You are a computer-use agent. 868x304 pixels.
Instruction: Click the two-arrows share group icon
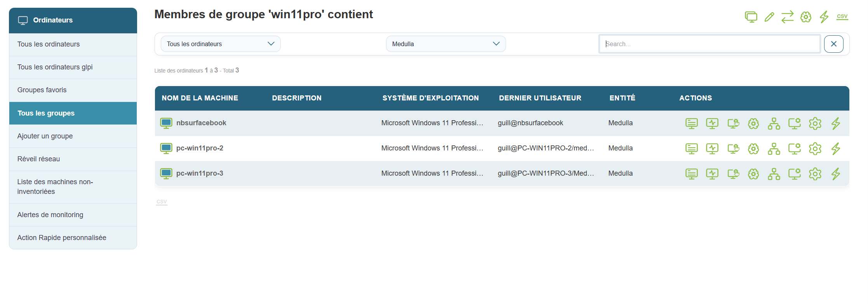pos(787,17)
